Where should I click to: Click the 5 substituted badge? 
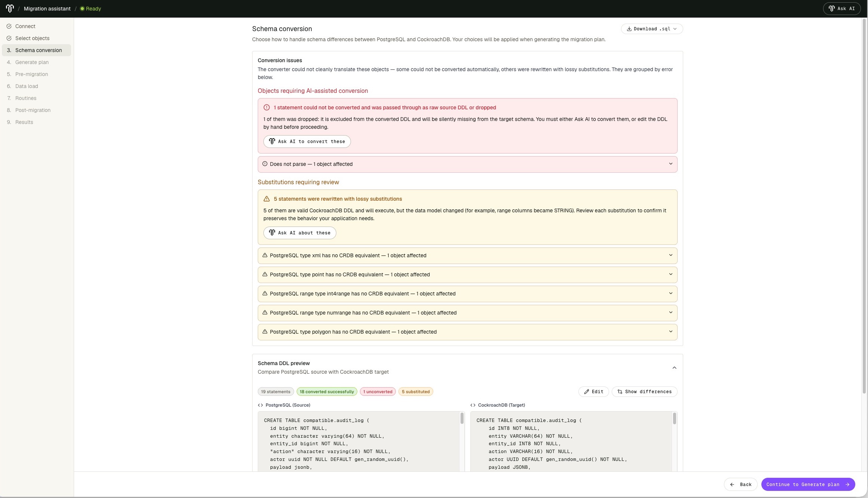click(416, 392)
